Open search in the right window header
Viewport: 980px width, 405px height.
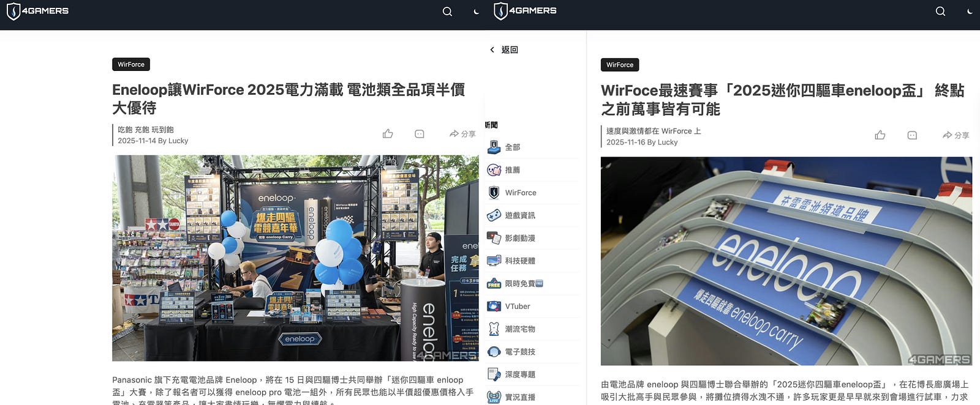pyautogui.click(x=940, y=12)
